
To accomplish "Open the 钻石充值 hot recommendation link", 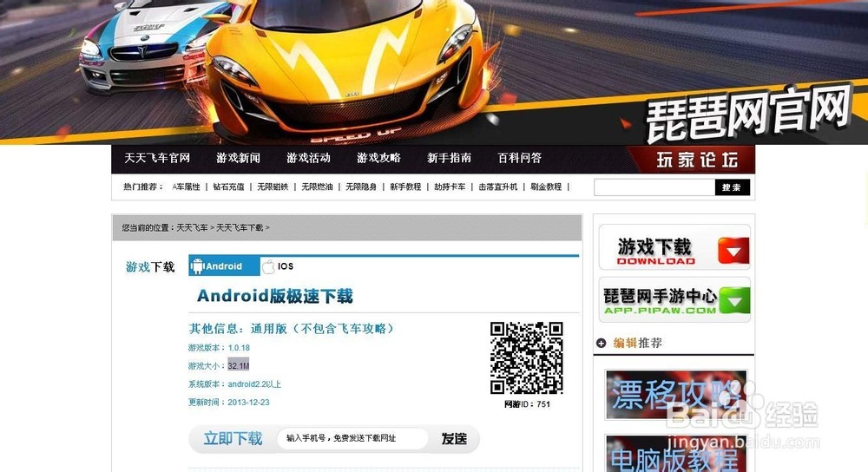I will coord(228,187).
